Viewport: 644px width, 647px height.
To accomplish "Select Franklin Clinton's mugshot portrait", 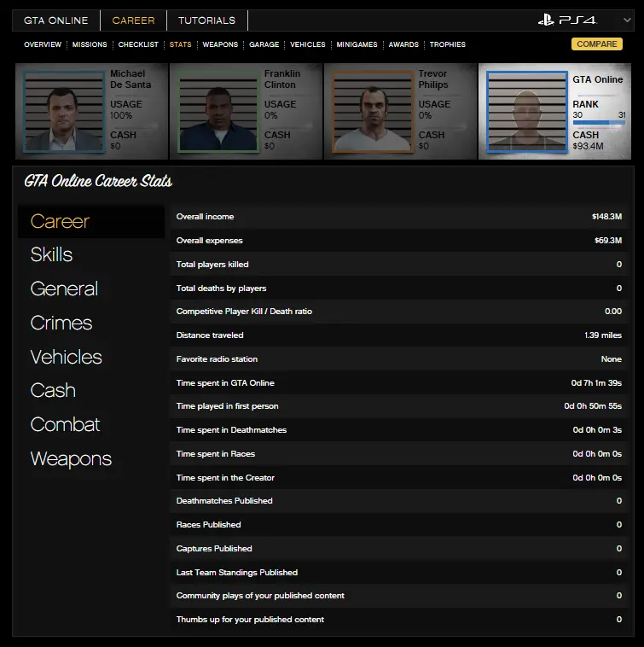I will tap(218, 111).
